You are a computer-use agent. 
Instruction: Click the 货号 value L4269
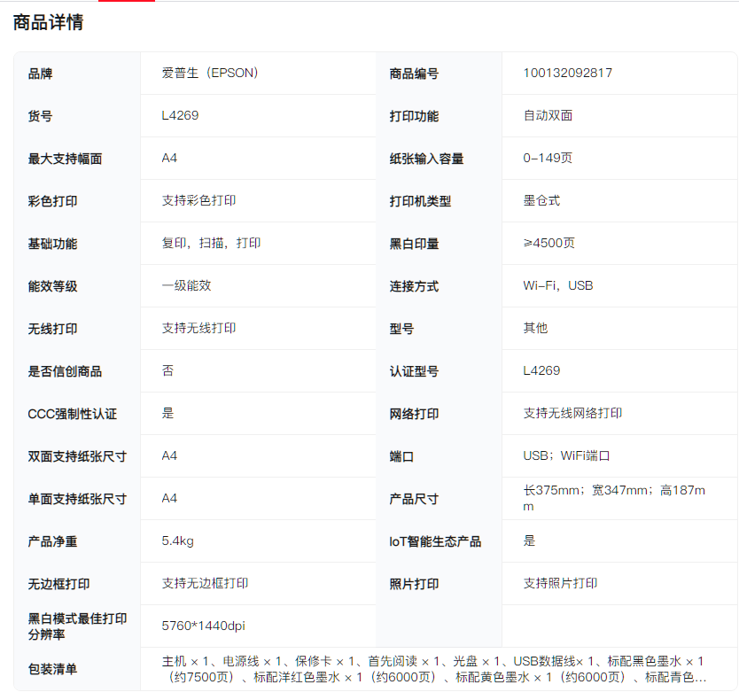pyautogui.click(x=180, y=115)
